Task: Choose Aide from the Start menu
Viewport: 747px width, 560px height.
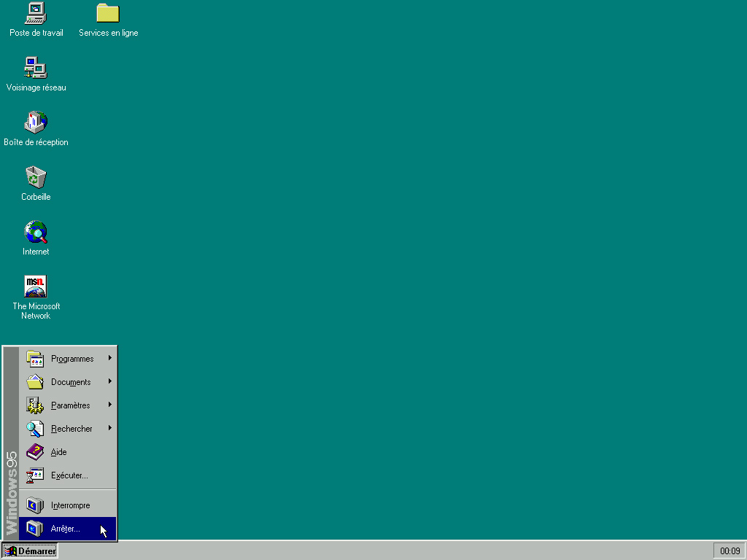Action: pos(67,452)
